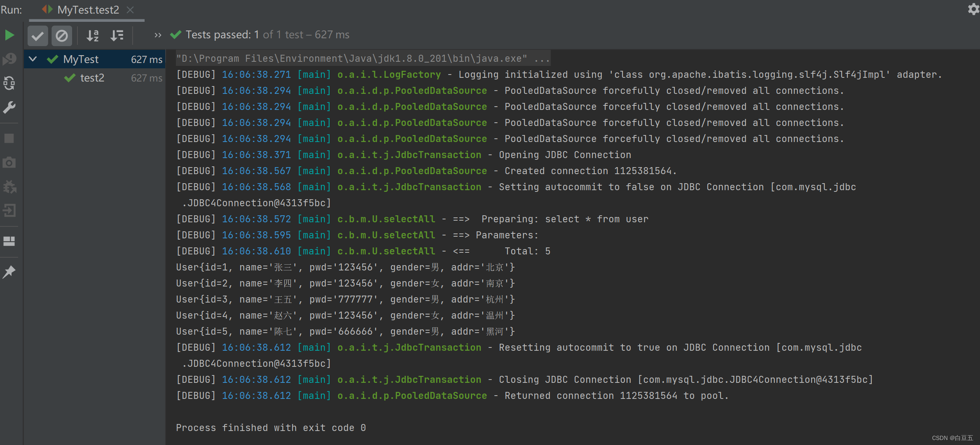Click the Pin Tab icon
This screenshot has height=445, width=980.
click(x=9, y=272)
